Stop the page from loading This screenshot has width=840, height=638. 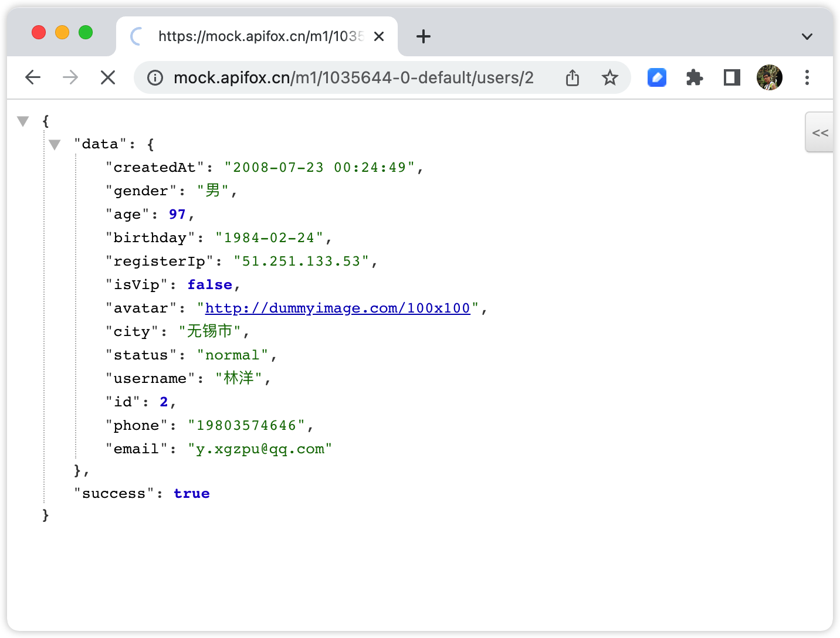(108, 77)
